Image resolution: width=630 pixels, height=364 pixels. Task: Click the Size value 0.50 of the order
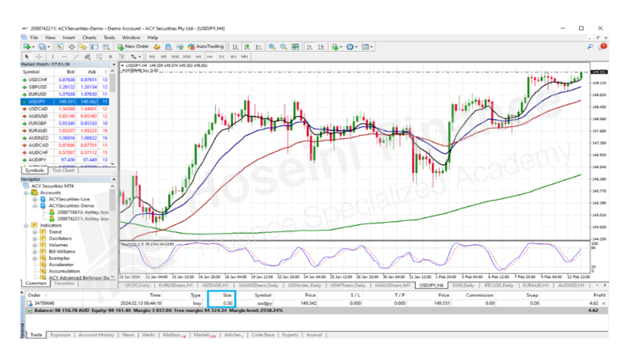pos(227,303)
